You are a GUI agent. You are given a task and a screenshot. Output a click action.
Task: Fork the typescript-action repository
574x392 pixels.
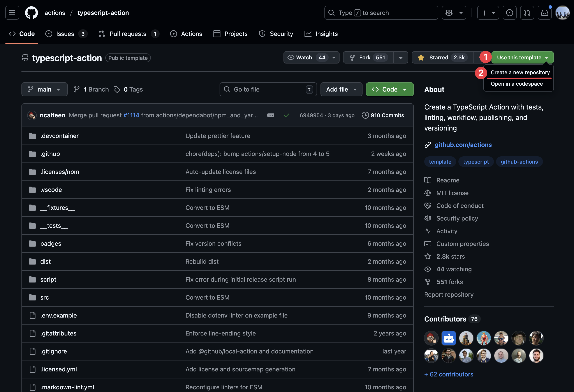[368, 58]
